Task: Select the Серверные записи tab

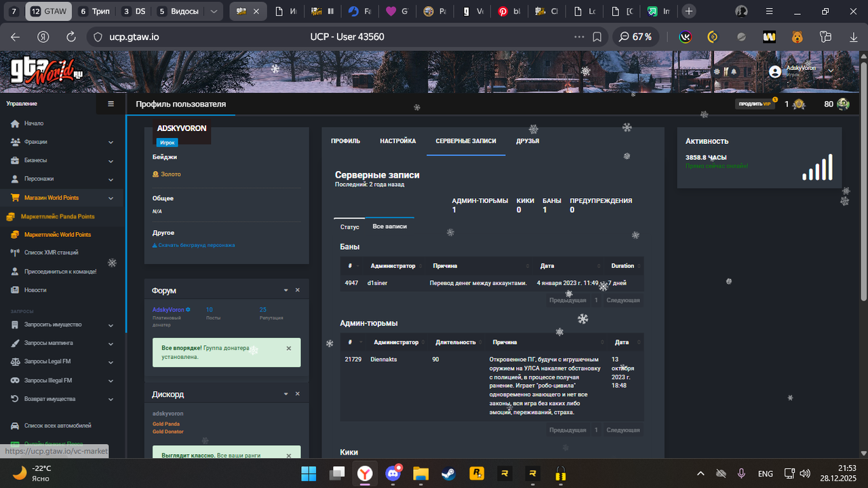Action: point(466,141)
